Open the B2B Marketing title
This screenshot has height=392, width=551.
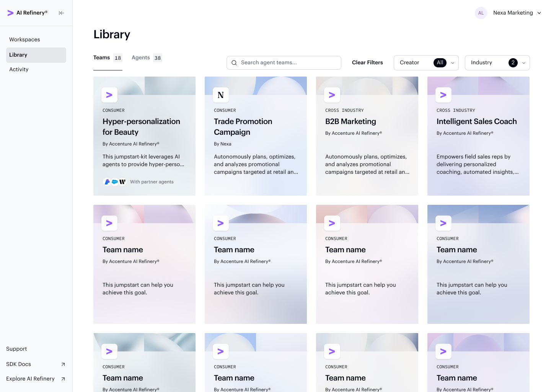350,122
